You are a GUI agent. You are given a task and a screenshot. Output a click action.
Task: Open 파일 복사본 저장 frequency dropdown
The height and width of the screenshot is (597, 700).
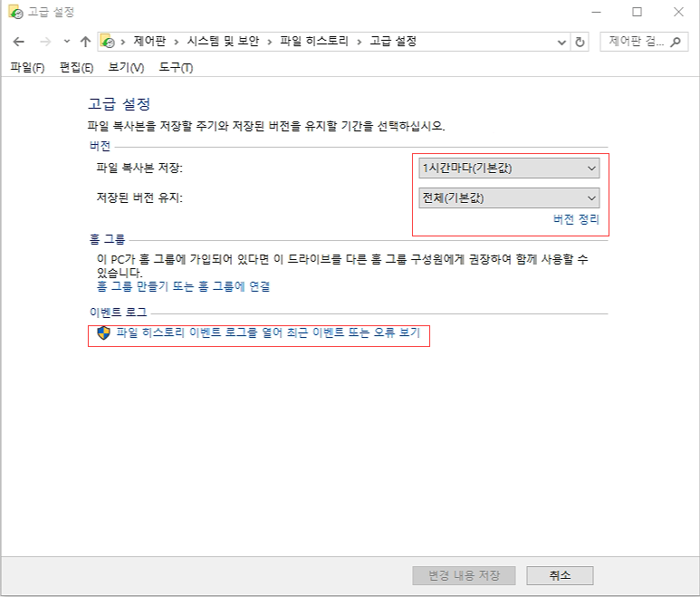point(509,169)
